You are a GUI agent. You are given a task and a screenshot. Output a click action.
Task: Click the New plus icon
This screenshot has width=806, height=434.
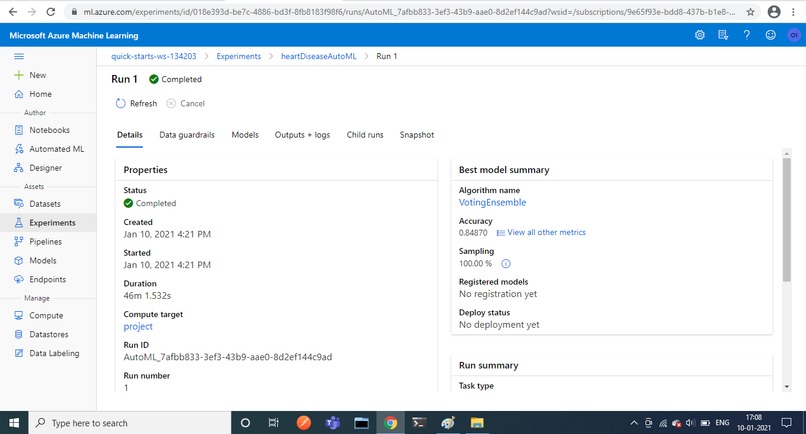[19, 75]
